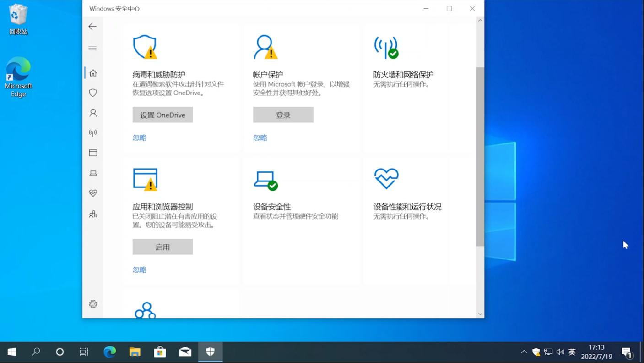Click the 登录 button under 帐户保护
Viewport: 644px width, 363px height.
click(283, 115)
